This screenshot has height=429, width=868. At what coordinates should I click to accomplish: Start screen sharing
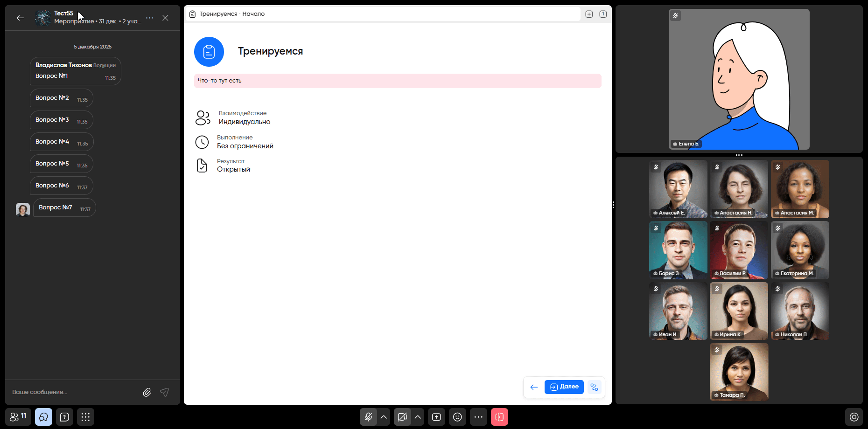436,417
